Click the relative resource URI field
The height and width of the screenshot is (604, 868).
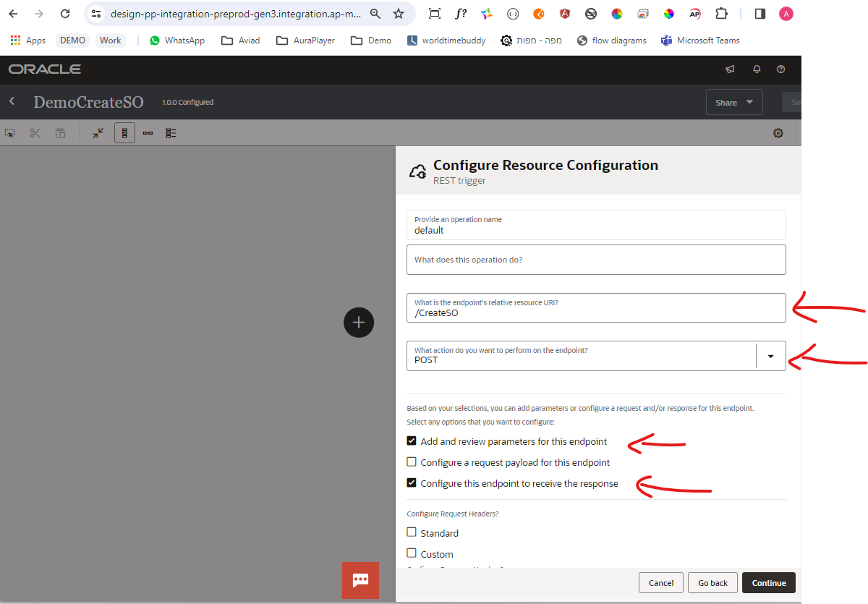596,313
